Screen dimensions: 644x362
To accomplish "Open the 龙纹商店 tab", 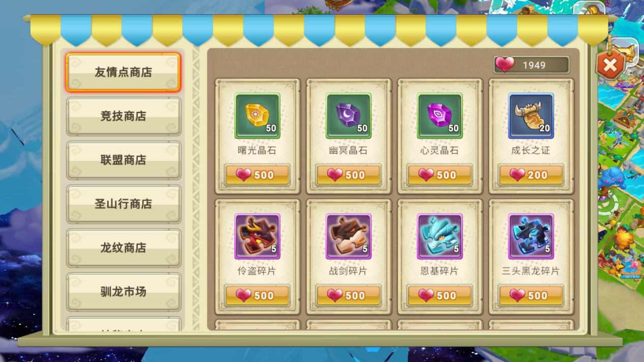I will pos(123,248).
